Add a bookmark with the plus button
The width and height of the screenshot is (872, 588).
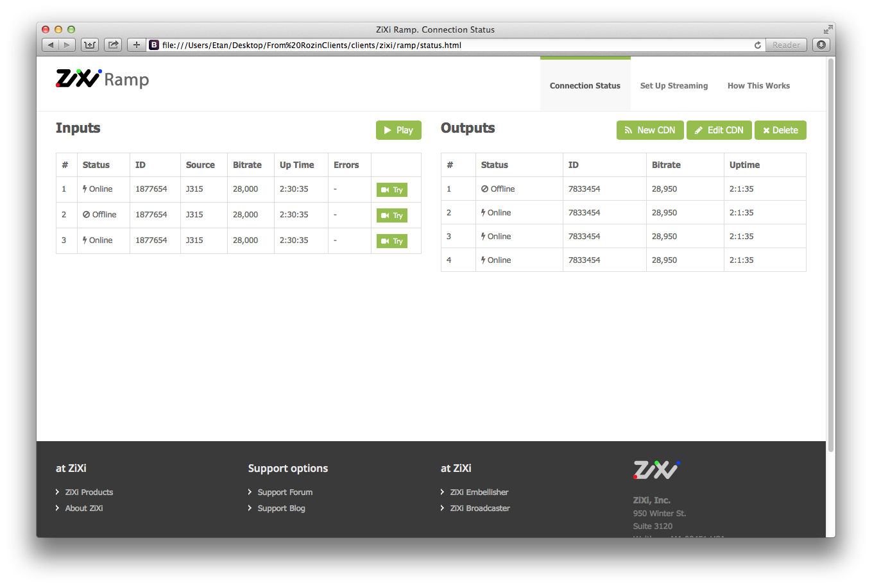[x=137, y=45]
